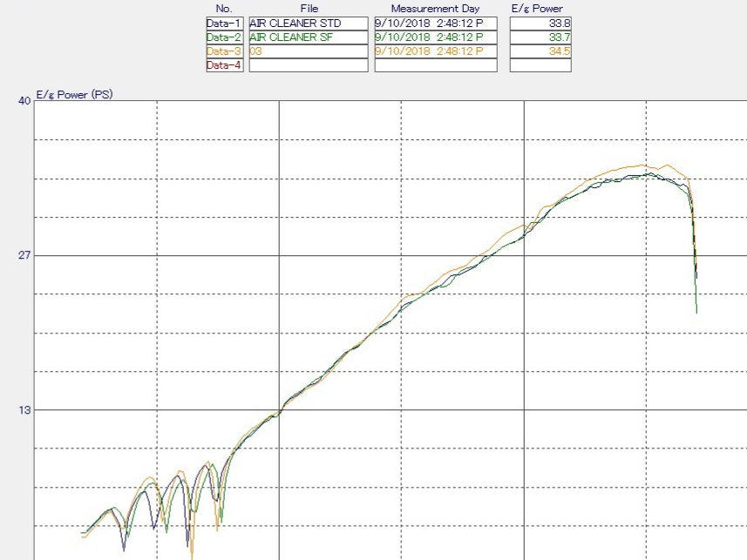Click the file field containing 03
The height and width of the screenshot is (560, 747).
click(308, 51)
